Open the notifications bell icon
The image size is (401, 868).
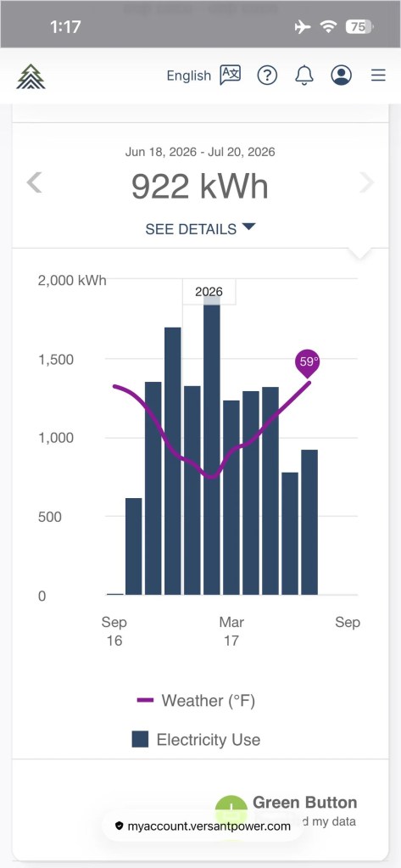pyautogui.click(x=304, y=75)
